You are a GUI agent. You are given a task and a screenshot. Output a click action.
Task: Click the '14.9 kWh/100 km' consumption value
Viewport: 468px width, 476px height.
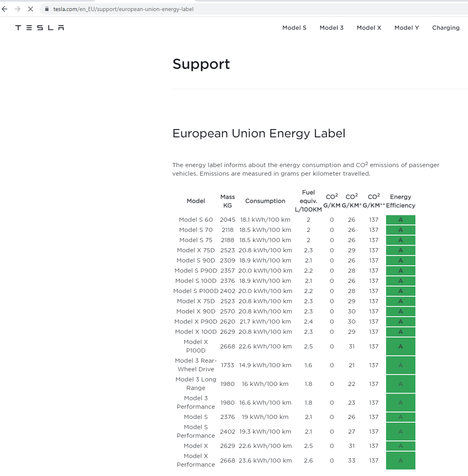(x=265, y=365)
